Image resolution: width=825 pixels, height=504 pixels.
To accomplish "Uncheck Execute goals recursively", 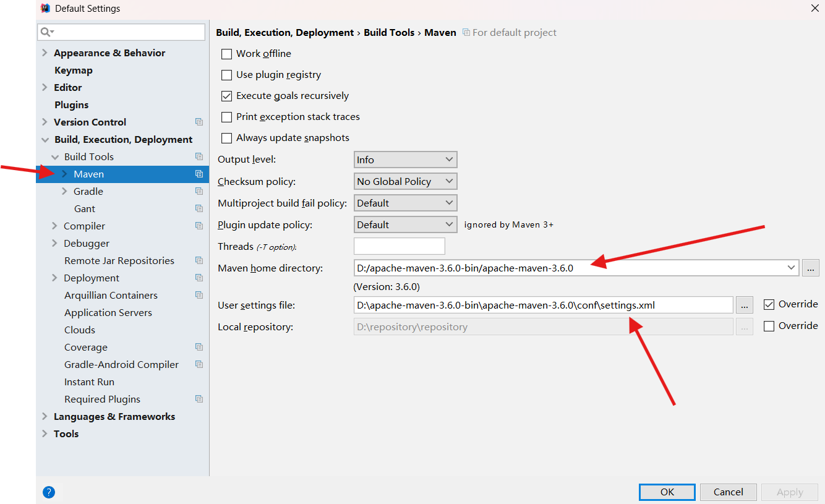I will [x=227, y=96].
